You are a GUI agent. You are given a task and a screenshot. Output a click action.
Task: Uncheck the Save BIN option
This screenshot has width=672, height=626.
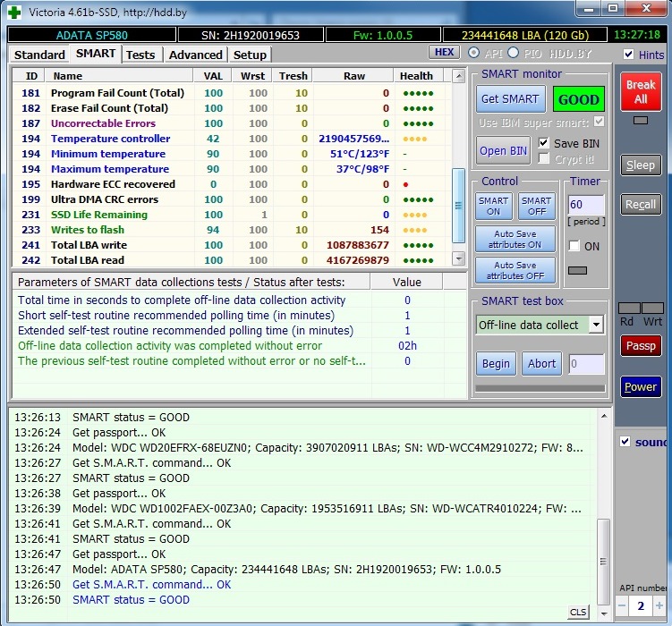point(544,143)
